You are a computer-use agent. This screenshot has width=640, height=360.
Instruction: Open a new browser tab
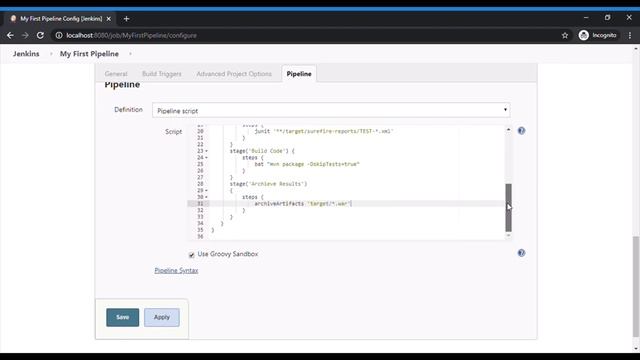[126, 19]
